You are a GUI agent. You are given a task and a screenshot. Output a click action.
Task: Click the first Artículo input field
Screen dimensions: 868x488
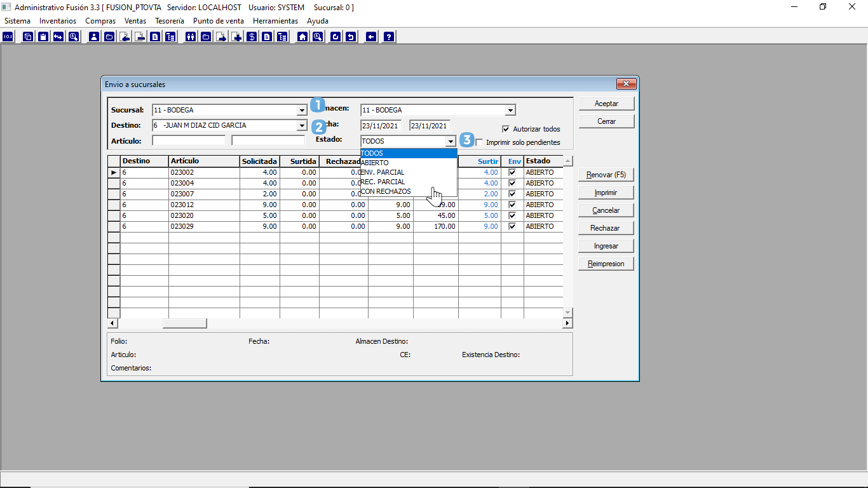pyautogui.click(x=189, y=140)
